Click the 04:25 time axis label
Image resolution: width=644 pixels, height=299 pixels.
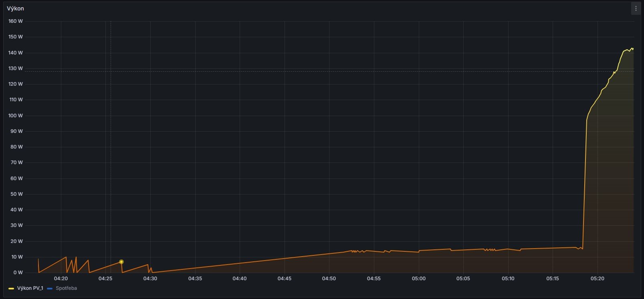pyautogui.click(x=105, y=279)
